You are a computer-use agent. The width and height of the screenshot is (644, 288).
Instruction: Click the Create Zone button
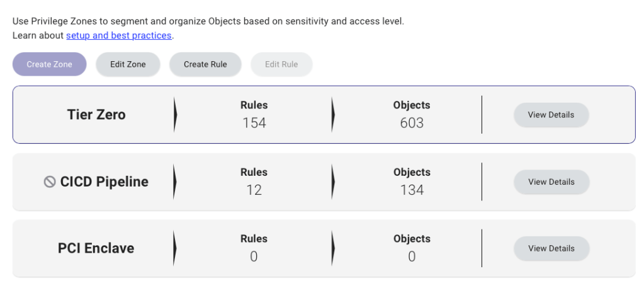click(49, 64)
